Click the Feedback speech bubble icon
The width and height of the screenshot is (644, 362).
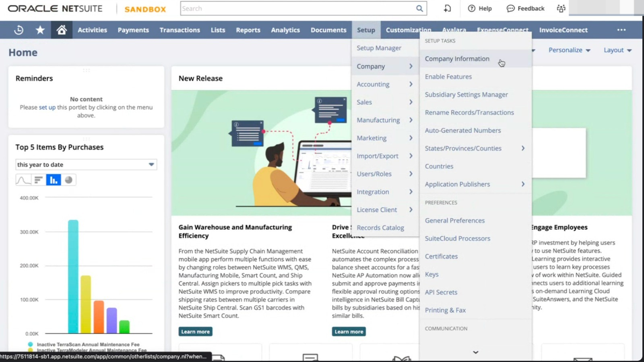[x=511, y=8]
